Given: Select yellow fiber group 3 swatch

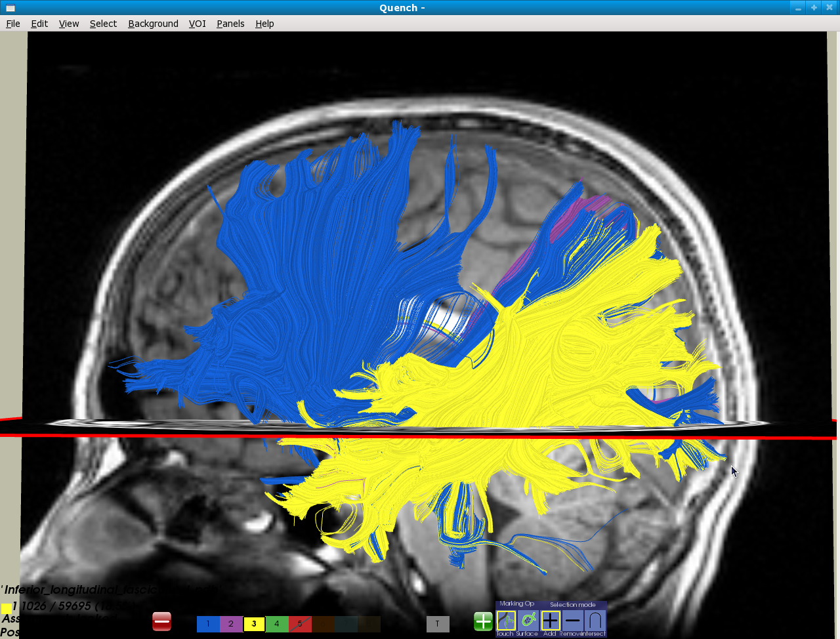Looking at the screenshot, I should pyautogui.click(x=254, y=624).
